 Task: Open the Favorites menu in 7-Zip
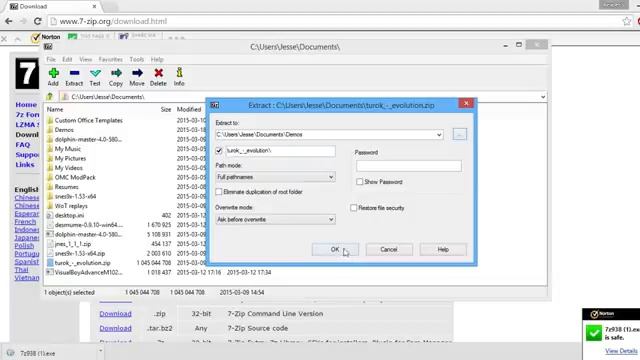111,59
